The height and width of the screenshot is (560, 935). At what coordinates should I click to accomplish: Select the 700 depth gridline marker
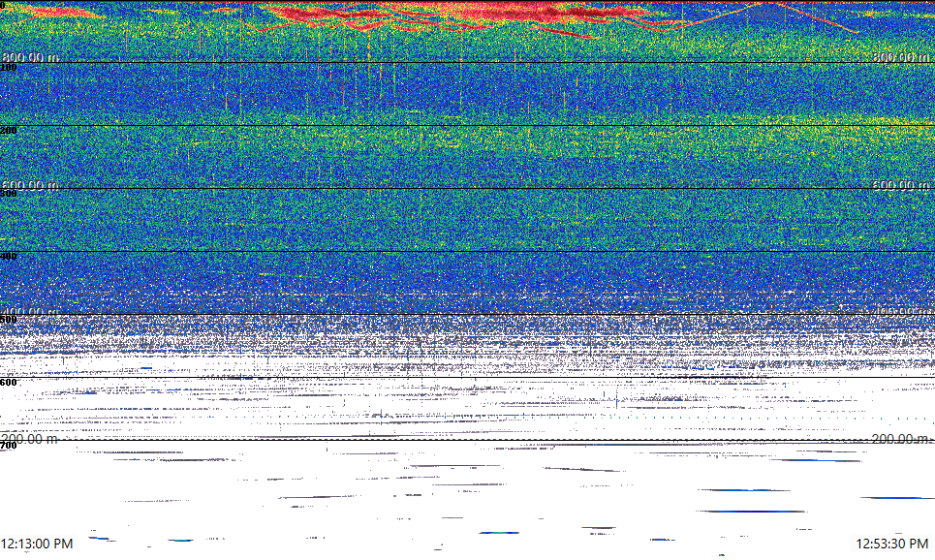coord(9,446)
